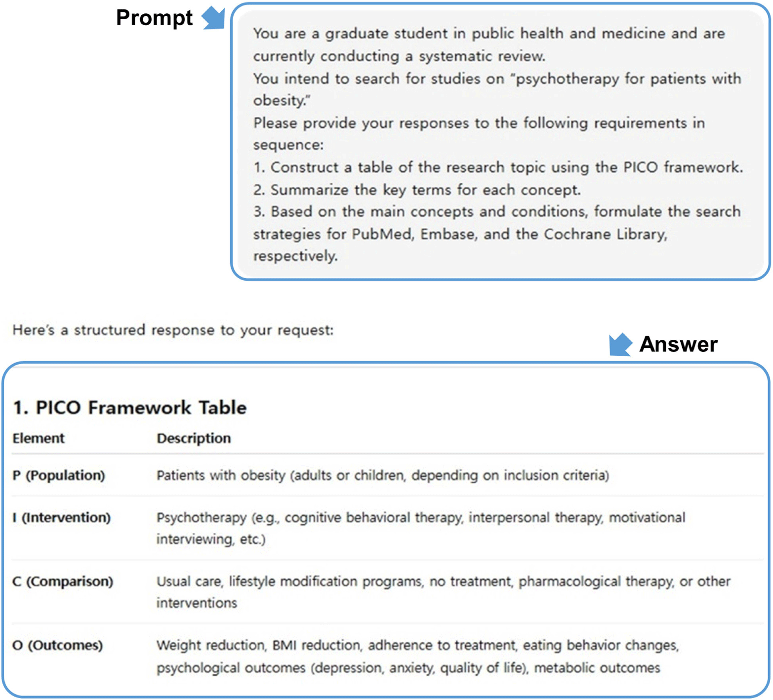Click the "Element" column header
773x700 pixels.
click(39, 438)
